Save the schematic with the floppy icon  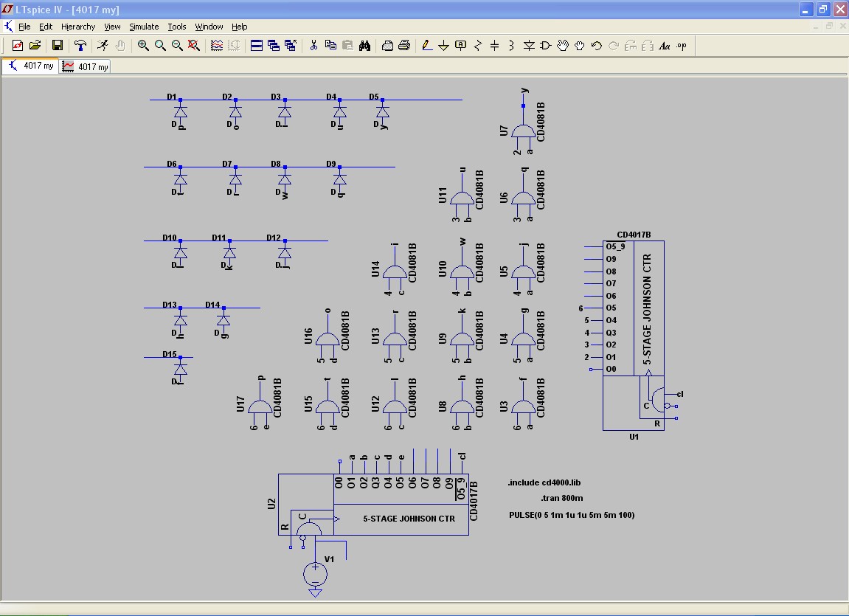tap(58, 46)
